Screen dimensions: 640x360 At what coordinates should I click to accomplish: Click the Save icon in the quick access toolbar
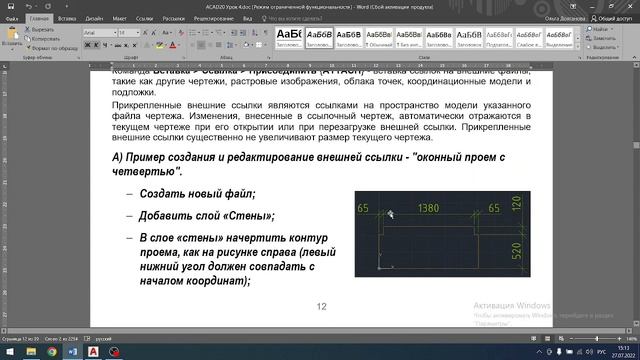[x=11, y=7]
